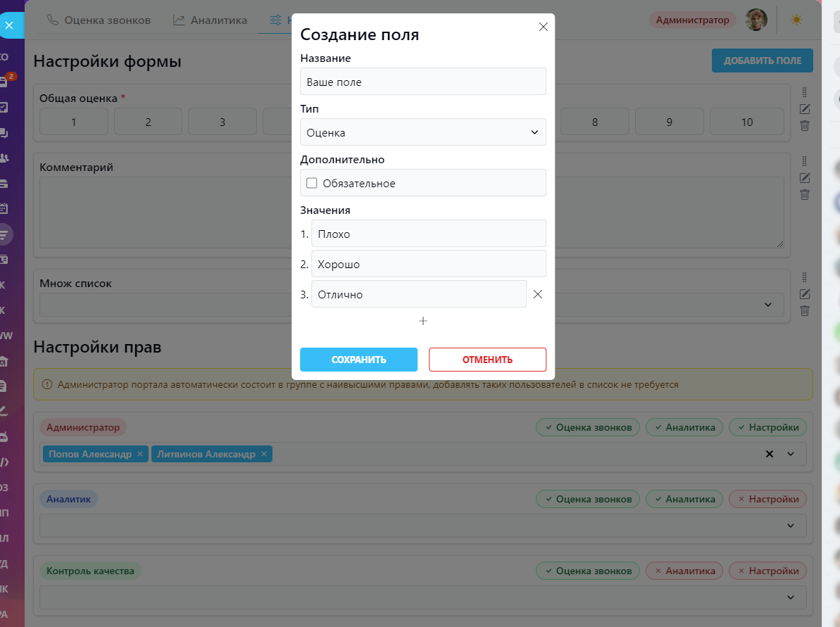This screenshot has width=840, height=627.
Task: Toggle theme with the sun icon
Action: click(796, 20)
